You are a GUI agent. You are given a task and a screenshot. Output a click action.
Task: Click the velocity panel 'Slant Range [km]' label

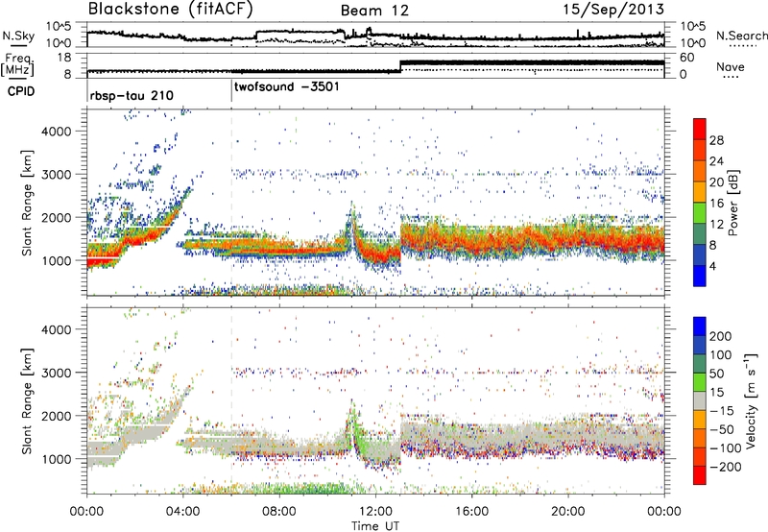27,400
